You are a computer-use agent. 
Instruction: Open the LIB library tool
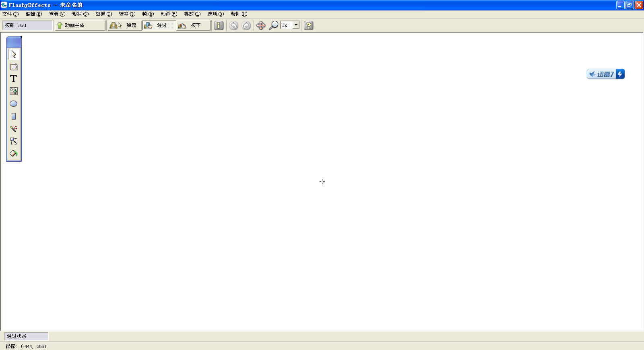[14, 66]
